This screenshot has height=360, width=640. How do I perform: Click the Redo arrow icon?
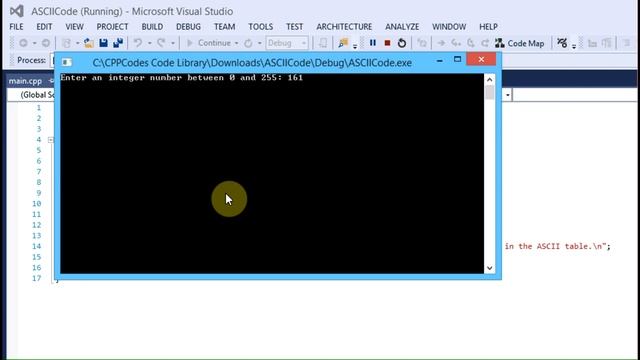pos(161,43)
